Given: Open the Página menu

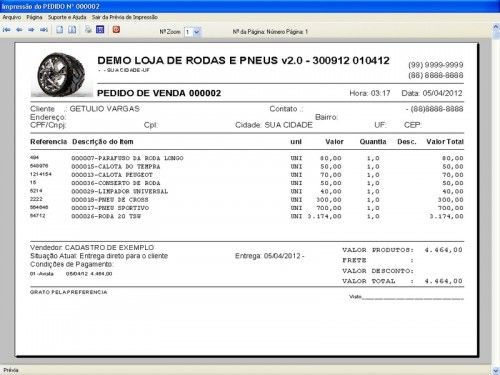Looking at the screenshot, I should (34, 17).
